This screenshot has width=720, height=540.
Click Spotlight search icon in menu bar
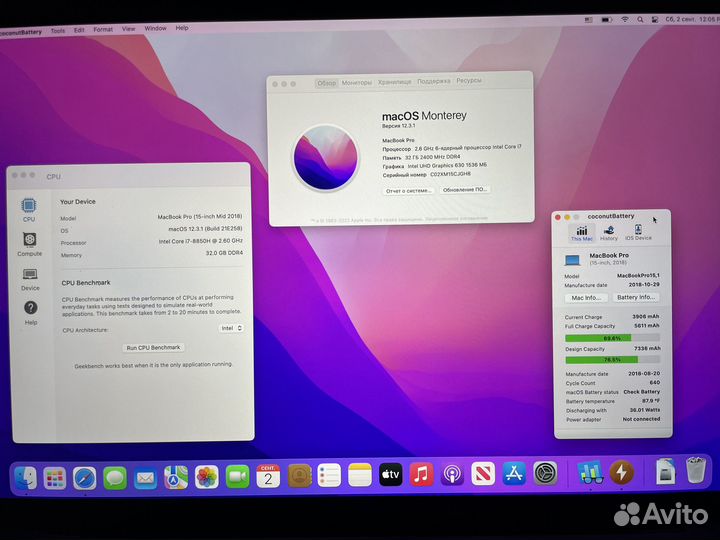(x=640, y=20)
